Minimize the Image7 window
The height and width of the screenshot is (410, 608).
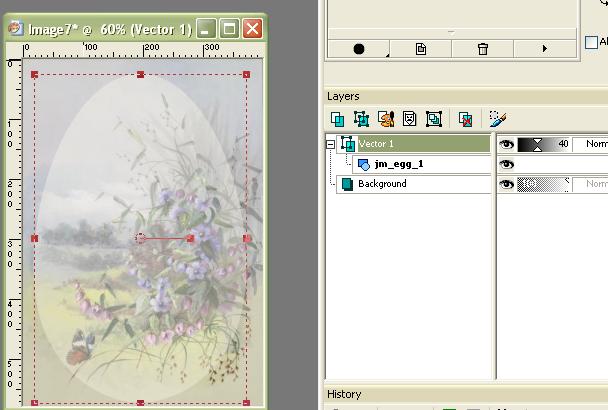click(x=206, y=29)
